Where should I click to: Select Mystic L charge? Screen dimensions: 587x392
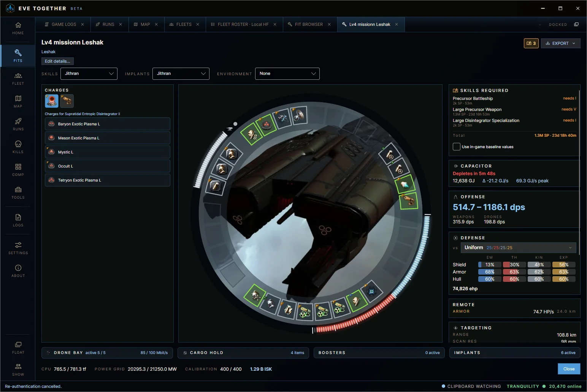(x=108, y=152)
